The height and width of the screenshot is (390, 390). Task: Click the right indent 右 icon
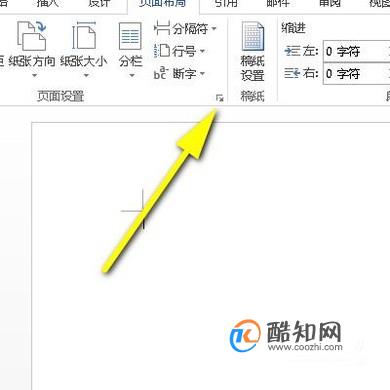click(x=292, y=73)
